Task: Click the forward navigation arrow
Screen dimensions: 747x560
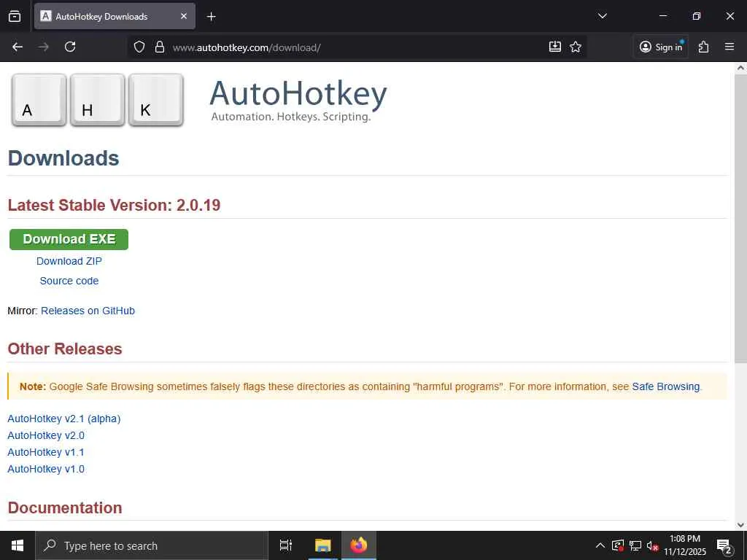Action: (44, 47)
